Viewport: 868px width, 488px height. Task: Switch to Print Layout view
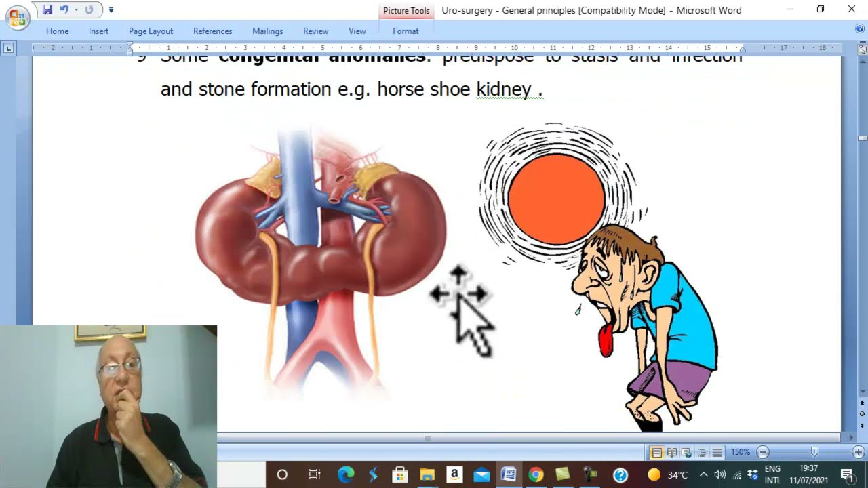pos(656,452)
